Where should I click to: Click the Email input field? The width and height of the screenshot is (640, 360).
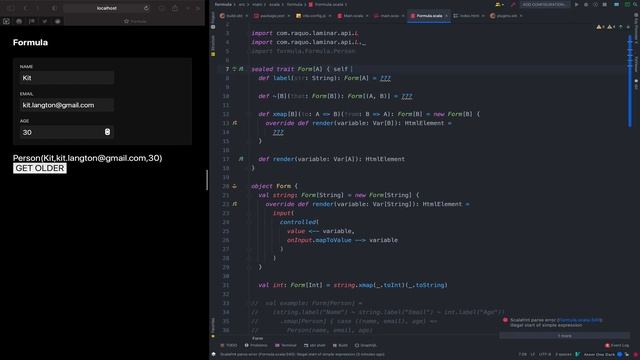(x=67, y=105)
